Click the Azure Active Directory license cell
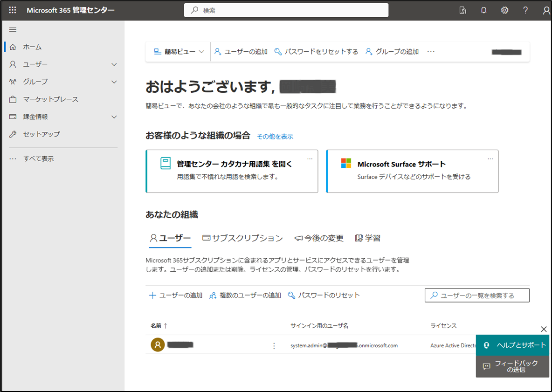 click(x=453, y=345)
